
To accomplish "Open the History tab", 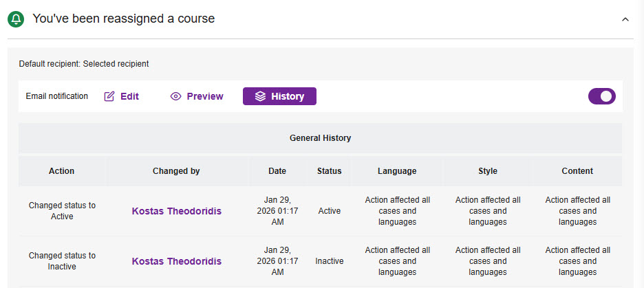I will tap(287, 96).
